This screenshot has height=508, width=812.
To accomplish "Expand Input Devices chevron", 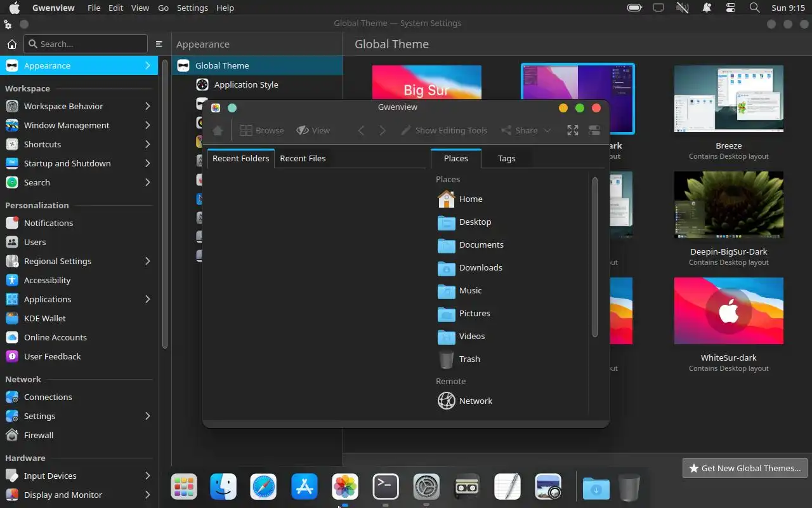I will coord(147,476).
